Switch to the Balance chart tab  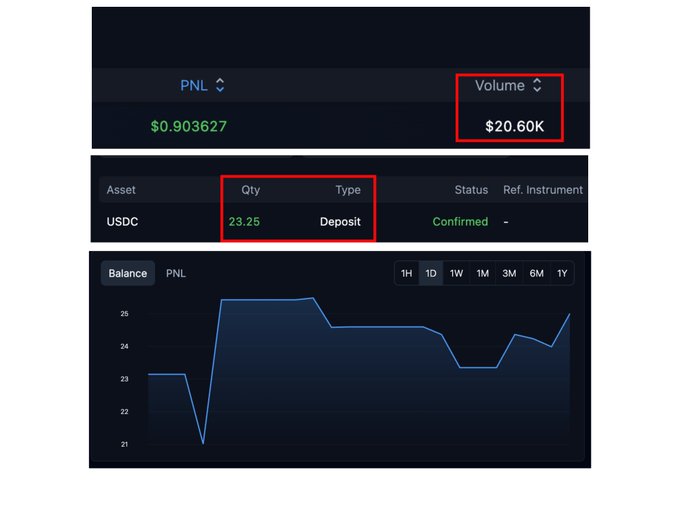[128, 273]
